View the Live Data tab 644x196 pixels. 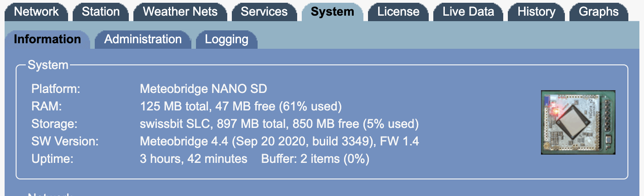(468, 12)
